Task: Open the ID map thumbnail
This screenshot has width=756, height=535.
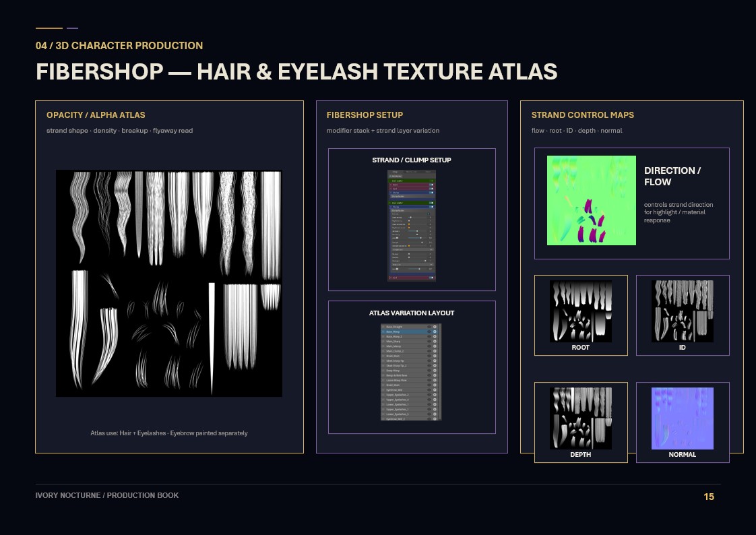Action: coord(683,311)
